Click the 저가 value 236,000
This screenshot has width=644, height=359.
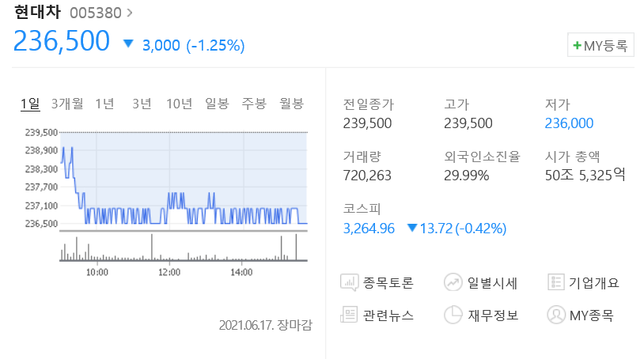(x=569, y=123)
